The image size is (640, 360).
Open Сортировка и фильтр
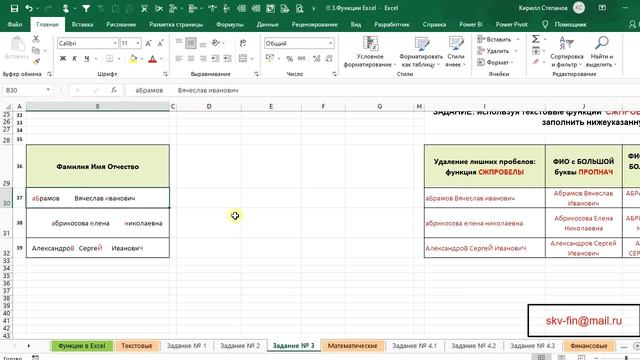(567, 52)
